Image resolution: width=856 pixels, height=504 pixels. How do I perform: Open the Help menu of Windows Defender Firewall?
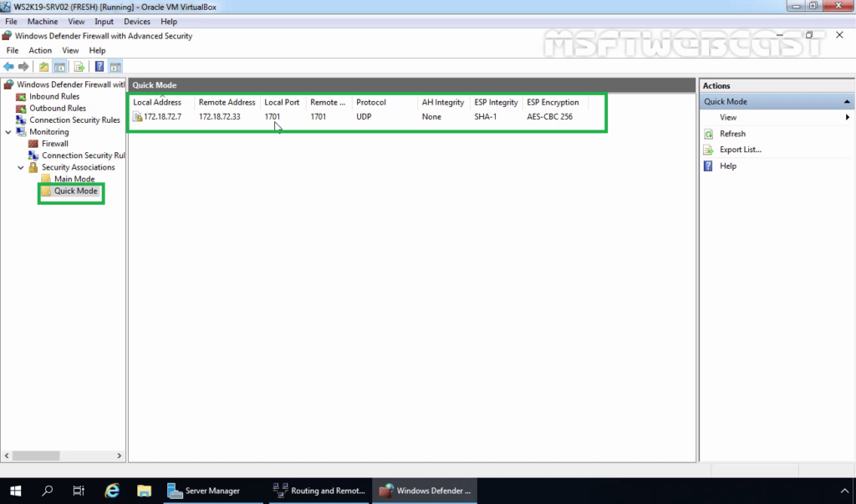point(97,50)
